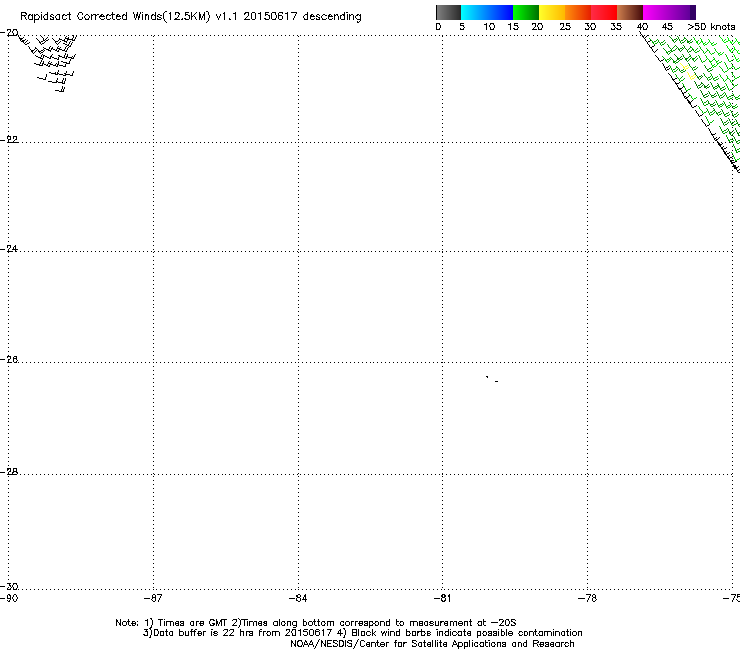Click the '>50 knots' legend label
This screenshot has width=740, height=650.
tap(712, 27)
